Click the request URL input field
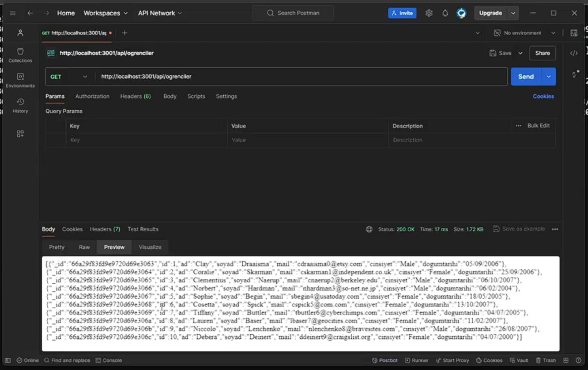 [x=299, y=77]
